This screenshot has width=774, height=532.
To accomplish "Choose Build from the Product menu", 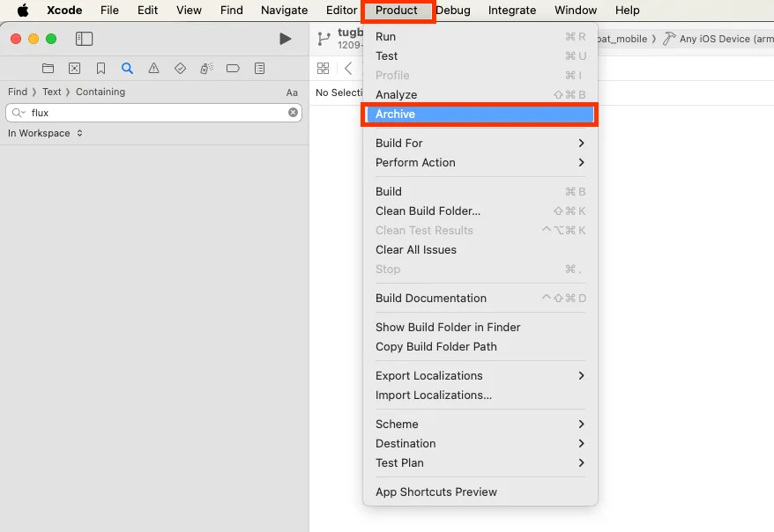I will [x=480, y=191].
